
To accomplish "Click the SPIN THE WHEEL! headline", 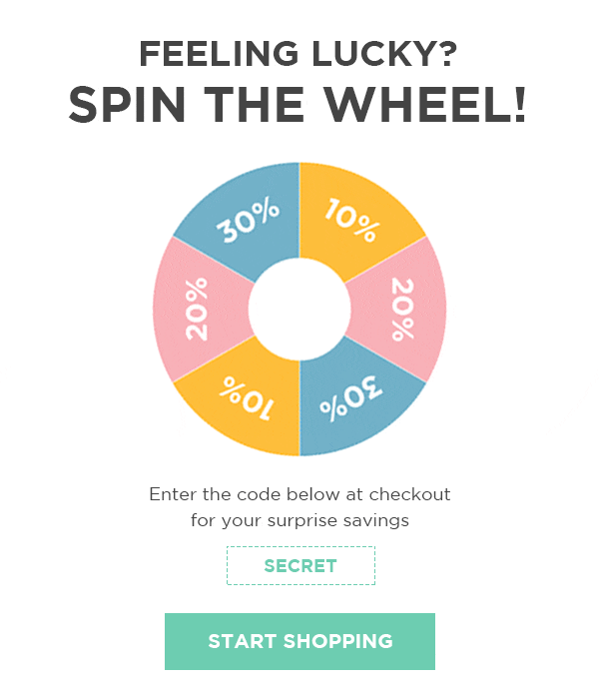I will [x=298, y=105].
